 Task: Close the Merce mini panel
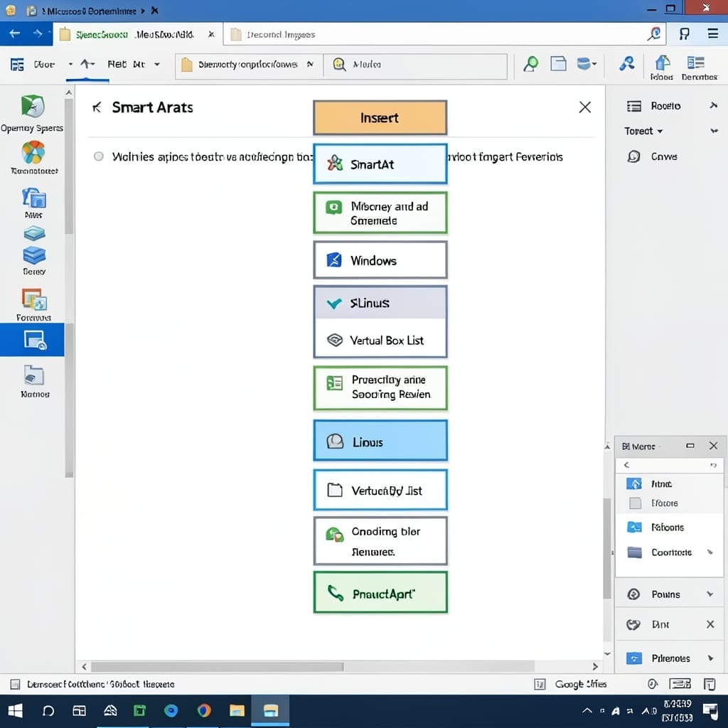tap(714, 446)
